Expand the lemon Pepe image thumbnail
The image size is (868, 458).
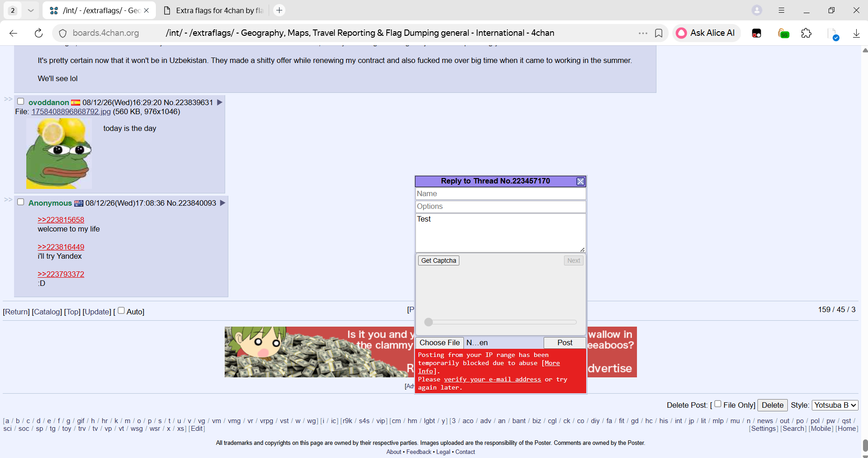(59, 154)
